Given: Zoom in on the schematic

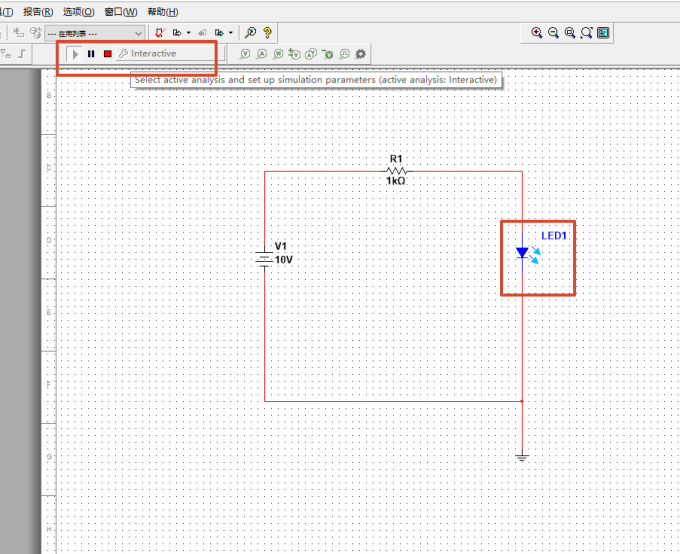Looking at the screenshot, I should [536, 33].
